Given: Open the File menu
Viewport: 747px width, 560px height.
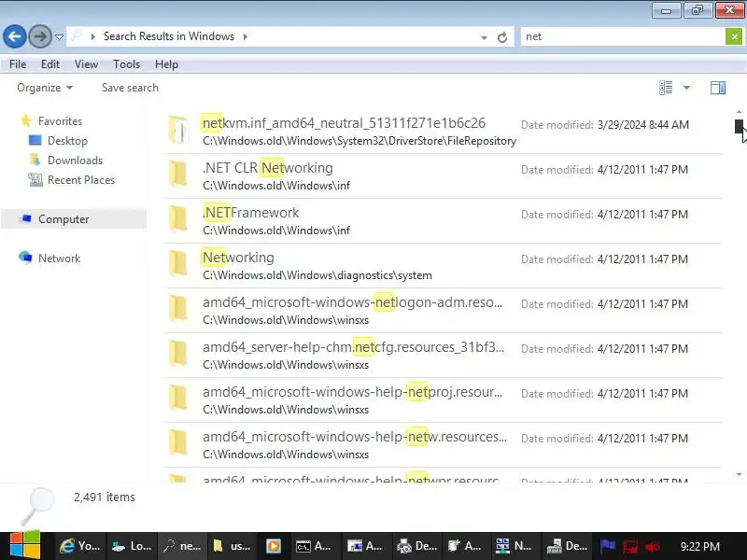Looking at the screenshot, I should tap(18, 64).
